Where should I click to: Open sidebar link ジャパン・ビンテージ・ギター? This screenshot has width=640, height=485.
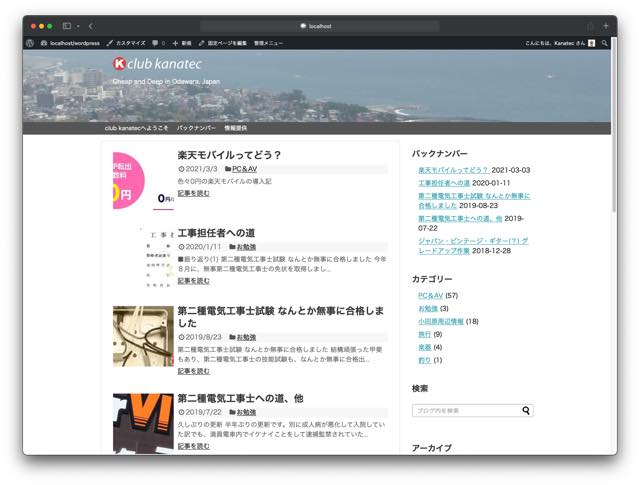473,246
